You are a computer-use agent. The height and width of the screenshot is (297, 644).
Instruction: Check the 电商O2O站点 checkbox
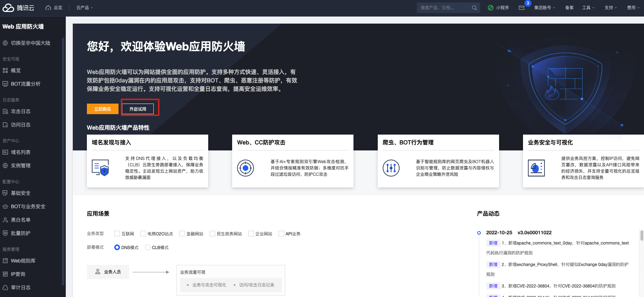click(143, 234)
